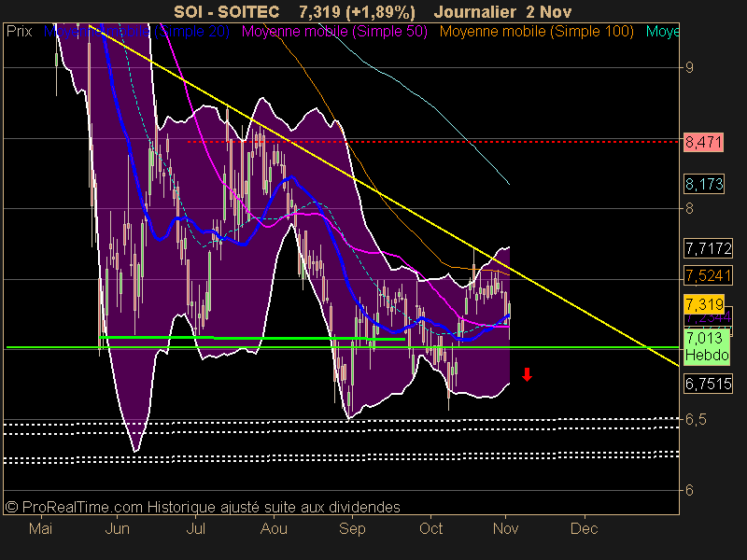Click the 6,5 level on price axis
747x560 pixels.
point(696,419)
